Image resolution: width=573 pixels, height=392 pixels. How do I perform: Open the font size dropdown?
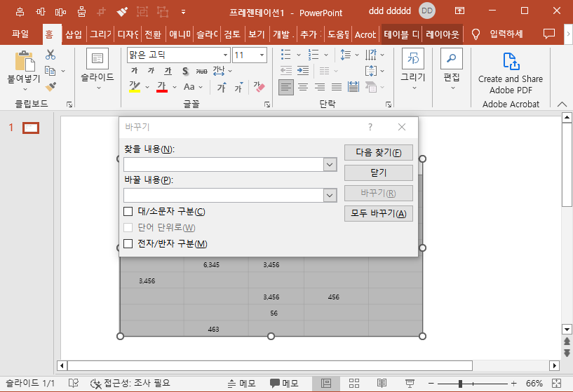262,55
